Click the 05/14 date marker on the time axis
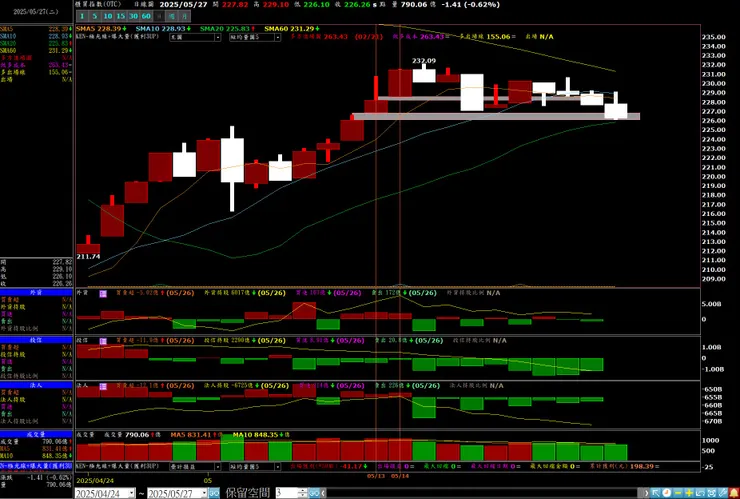The width and height of the screenshot is (740, 499). [x=400, y=476]
